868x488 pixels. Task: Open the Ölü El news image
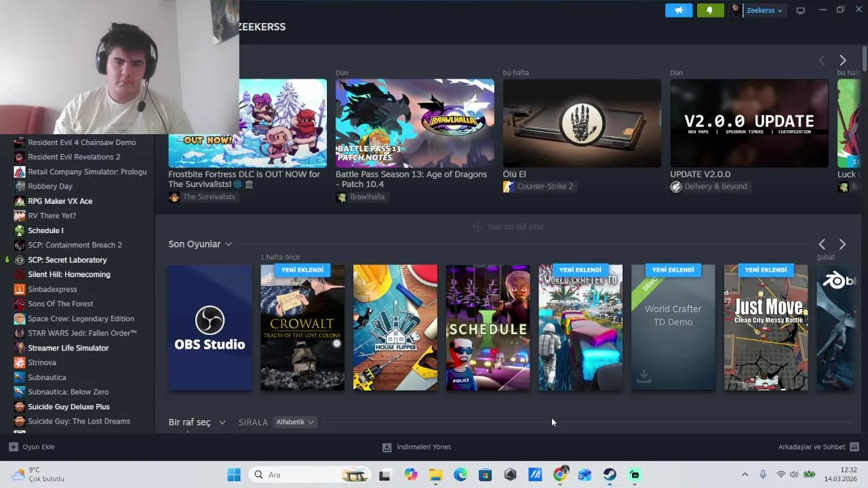point(582,123)
